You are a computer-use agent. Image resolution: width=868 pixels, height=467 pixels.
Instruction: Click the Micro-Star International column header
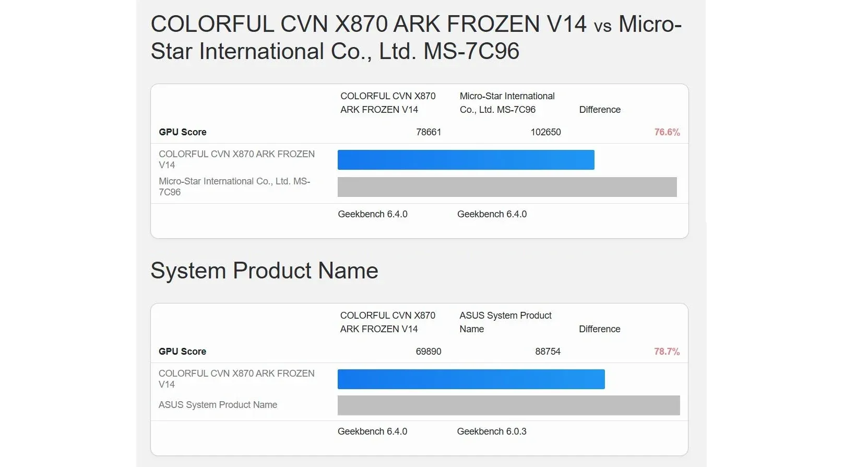coord(507,103)
